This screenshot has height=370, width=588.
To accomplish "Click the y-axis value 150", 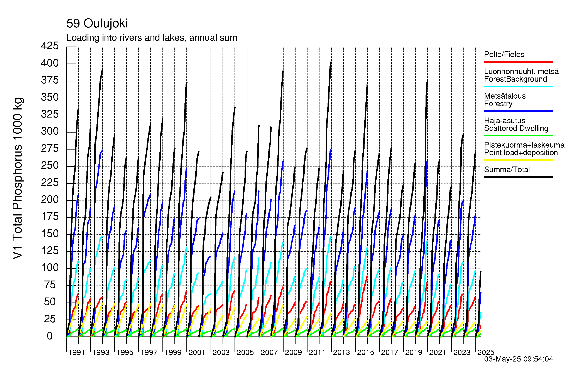I will pos(50,234).
